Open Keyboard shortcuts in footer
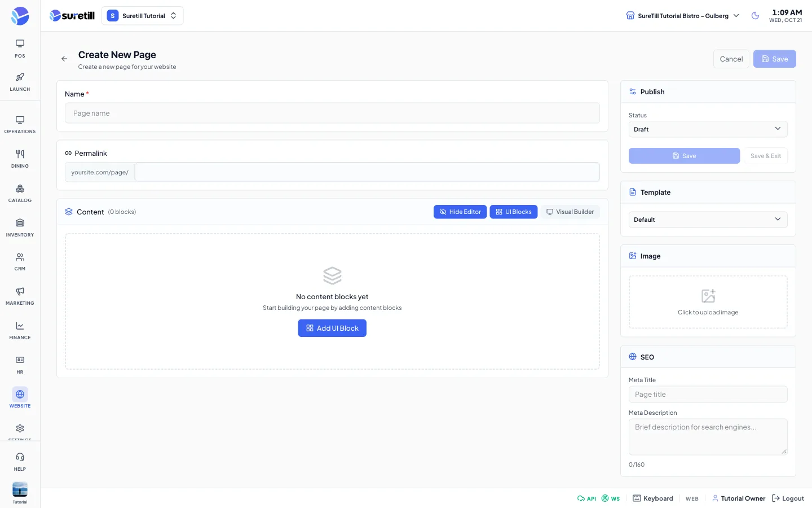The width and height of the screenshot is (812, 508). (x=653, y=498)
